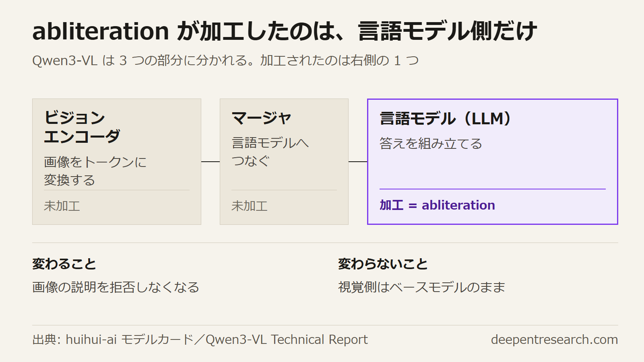Image resolution: width=644 pixels, height=362 pixels.
Task: Click the text '画像の説明を拒否しなくなる'
Action: click(116, 287)
